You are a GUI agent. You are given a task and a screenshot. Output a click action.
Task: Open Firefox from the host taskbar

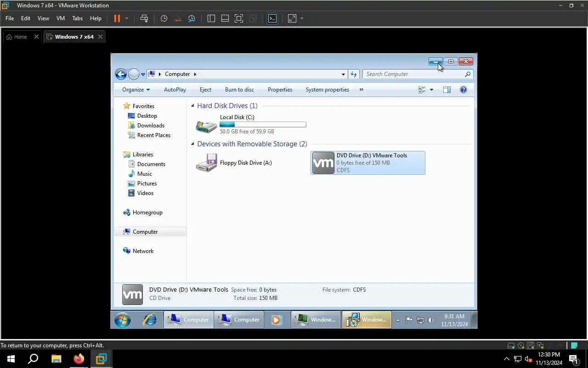[x=79, y=358]
